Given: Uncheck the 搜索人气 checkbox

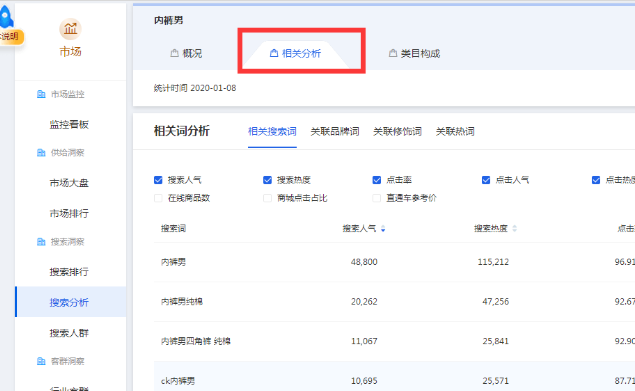Looking at the screenshot, I should click(158, 180).
